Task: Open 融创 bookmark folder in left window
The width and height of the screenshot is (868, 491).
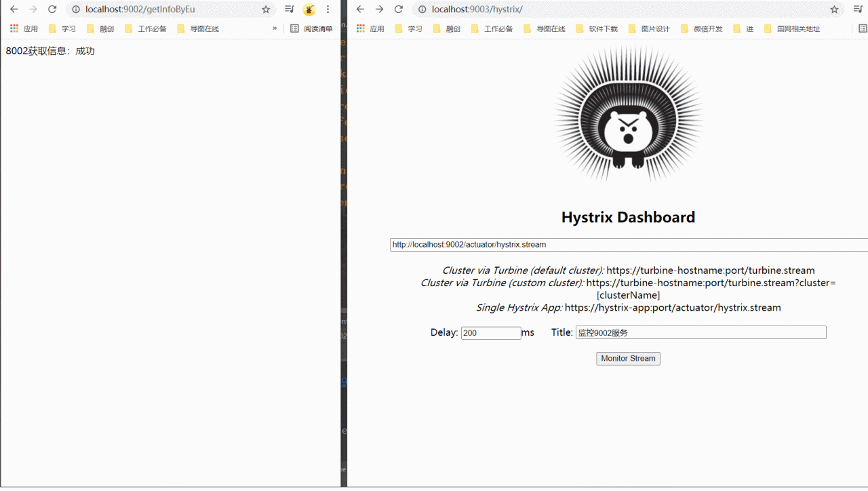Action: point(100,28)
